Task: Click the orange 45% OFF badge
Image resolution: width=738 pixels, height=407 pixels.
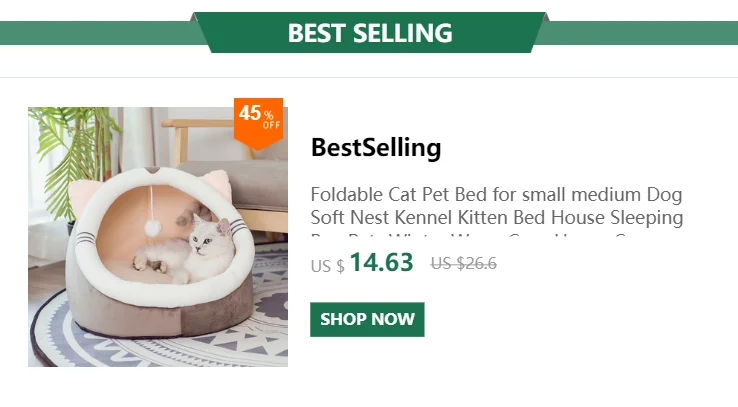Action: [258, 122]
